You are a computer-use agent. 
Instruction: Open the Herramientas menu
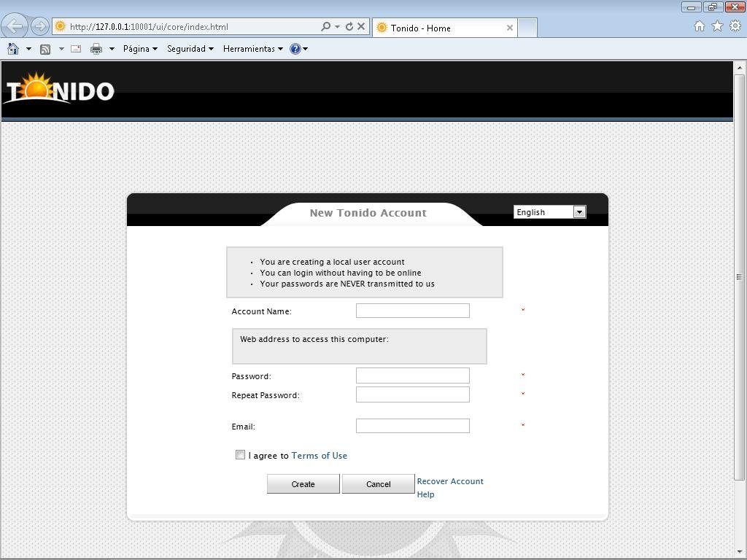point(253,49)
